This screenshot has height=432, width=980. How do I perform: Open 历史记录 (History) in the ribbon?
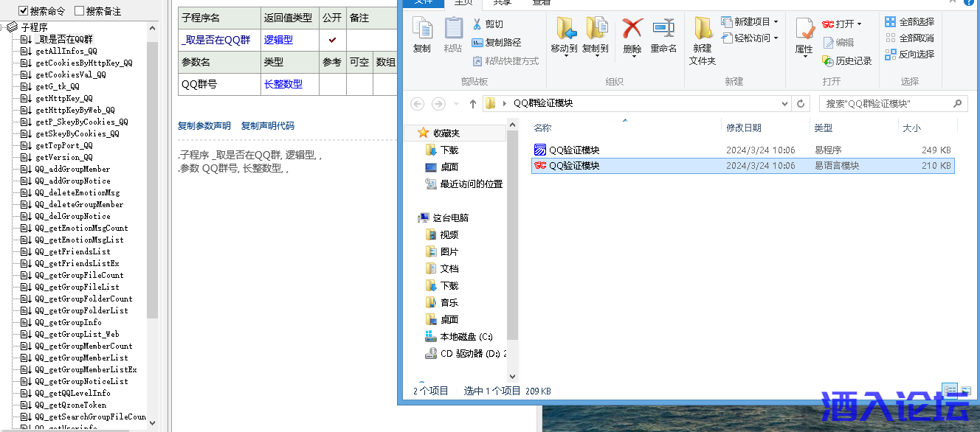click(x=847, y=61)
